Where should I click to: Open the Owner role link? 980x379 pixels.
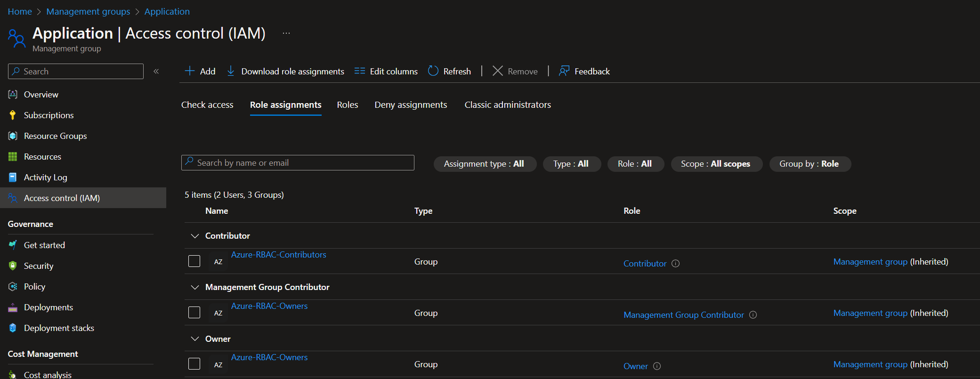tap(636, 366)
